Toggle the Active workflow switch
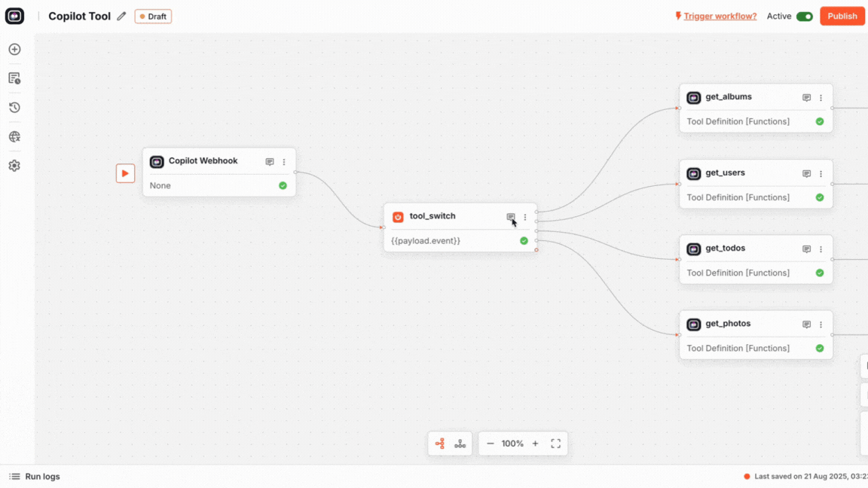 [804, 17]
